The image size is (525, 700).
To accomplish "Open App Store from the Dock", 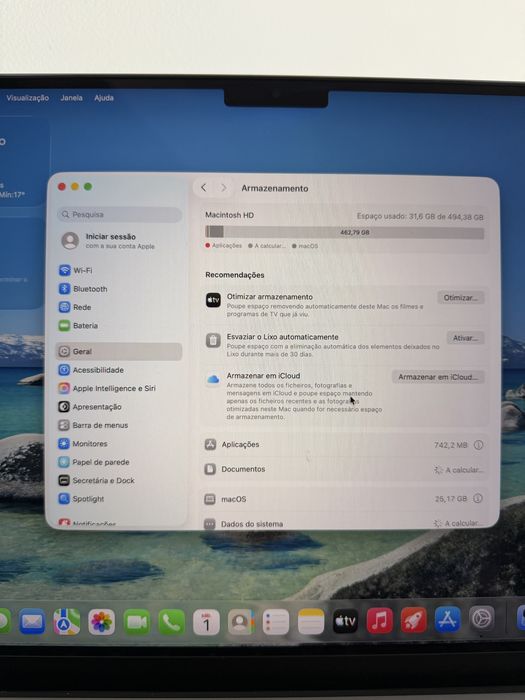I will coord(448,619).
